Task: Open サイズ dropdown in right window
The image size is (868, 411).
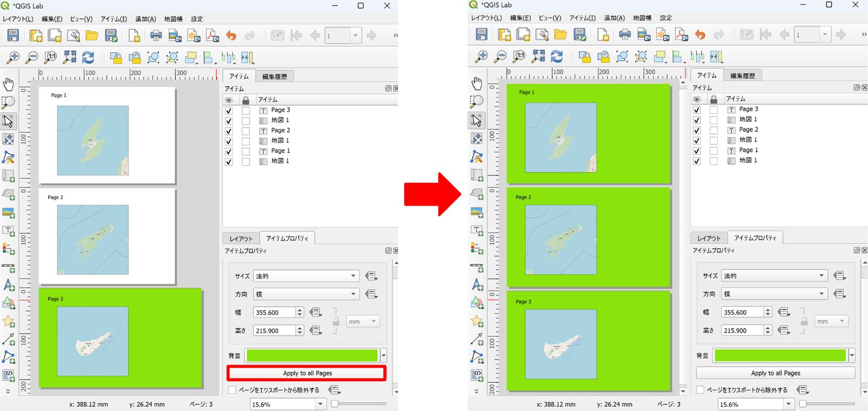Action: coord(775,275)
